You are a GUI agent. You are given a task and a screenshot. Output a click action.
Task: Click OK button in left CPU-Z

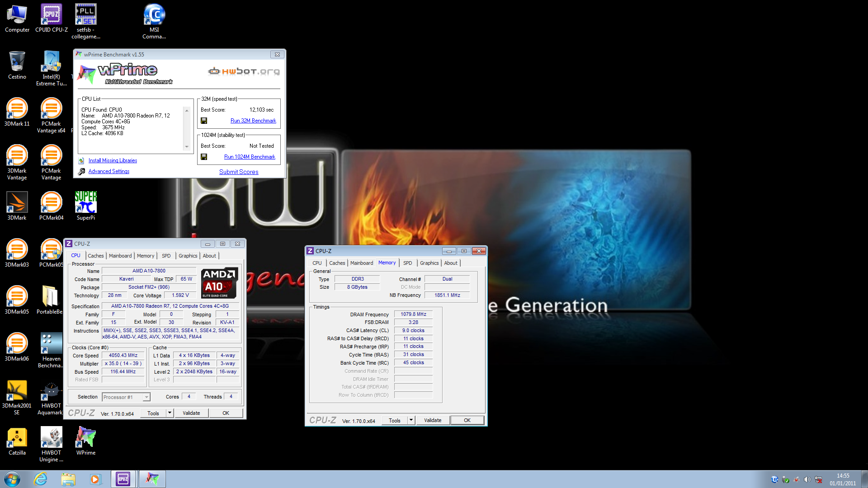point(226,413)
